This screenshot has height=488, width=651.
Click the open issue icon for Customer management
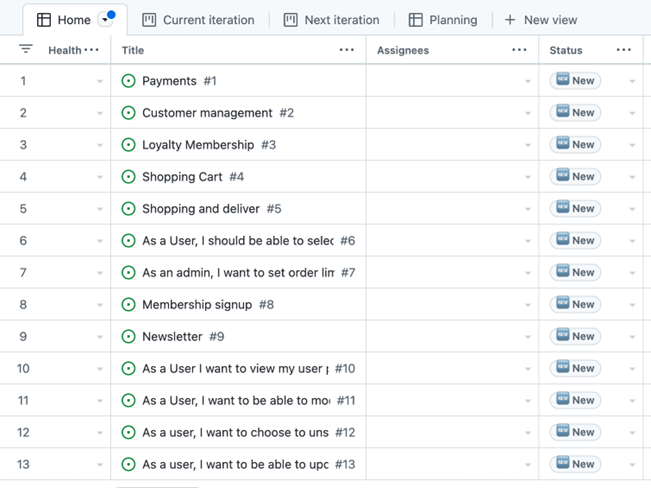point(128,113)
